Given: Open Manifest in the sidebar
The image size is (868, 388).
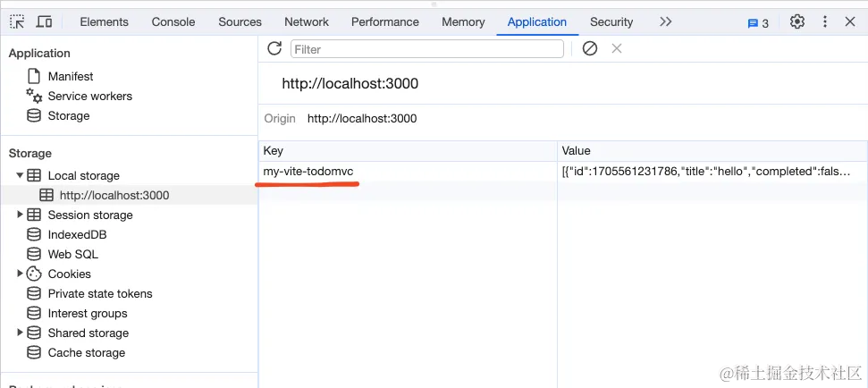Looking at the screenshot, I should coord(71,76).
